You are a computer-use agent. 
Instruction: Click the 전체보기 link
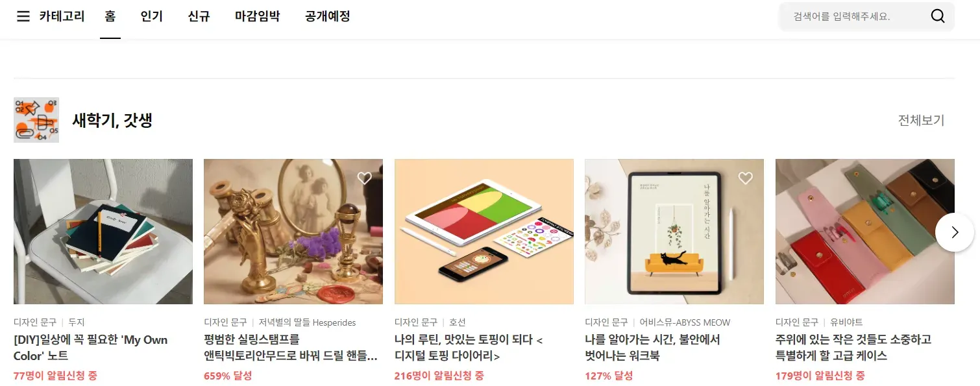point(921,120)
